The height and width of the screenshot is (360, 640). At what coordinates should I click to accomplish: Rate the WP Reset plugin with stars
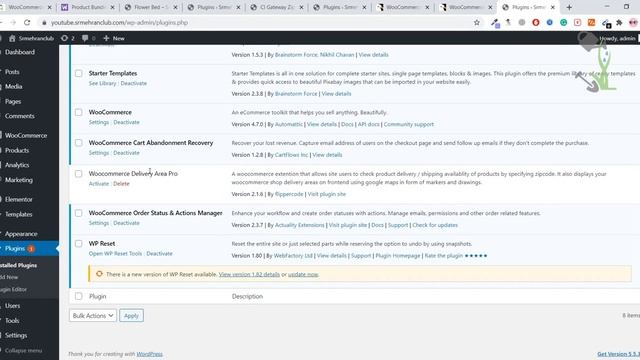point(476,256)
